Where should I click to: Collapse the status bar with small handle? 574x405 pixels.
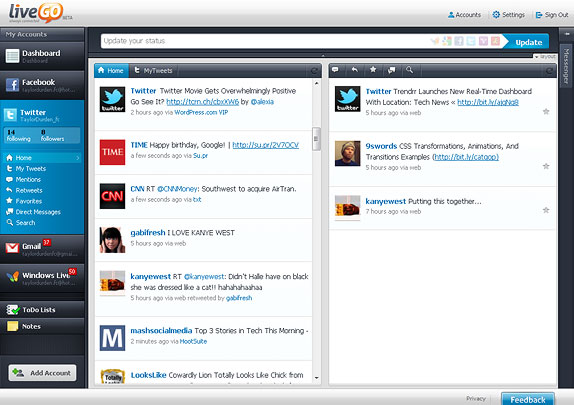pyautogui.click(x=323, y=56)
